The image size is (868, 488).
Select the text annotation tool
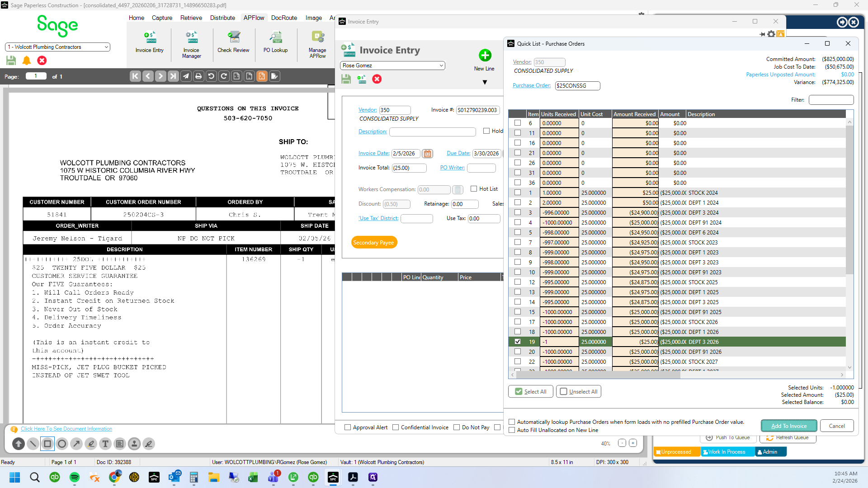(105, 444)
